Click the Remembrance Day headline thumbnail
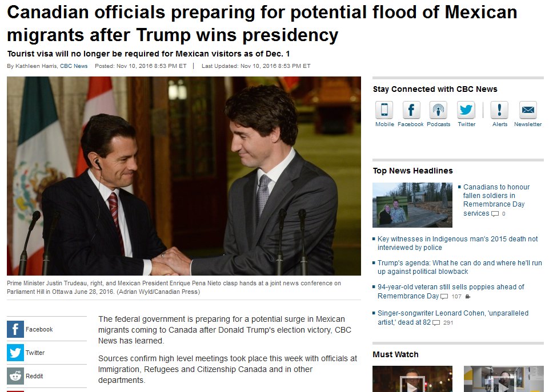The width and height of the screenshot is (553, 392). pyautogui.click(x=412, y=205)
